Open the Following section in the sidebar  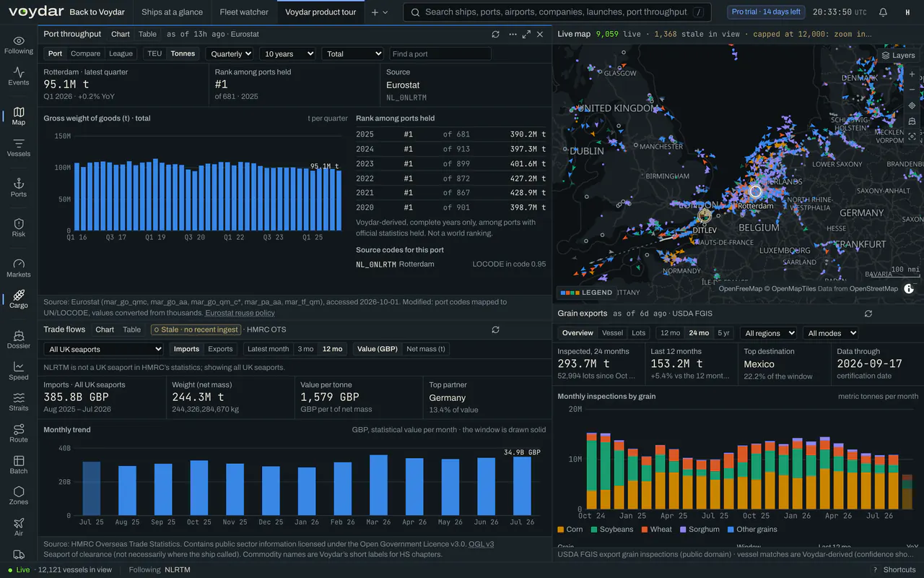coord(19,45)
